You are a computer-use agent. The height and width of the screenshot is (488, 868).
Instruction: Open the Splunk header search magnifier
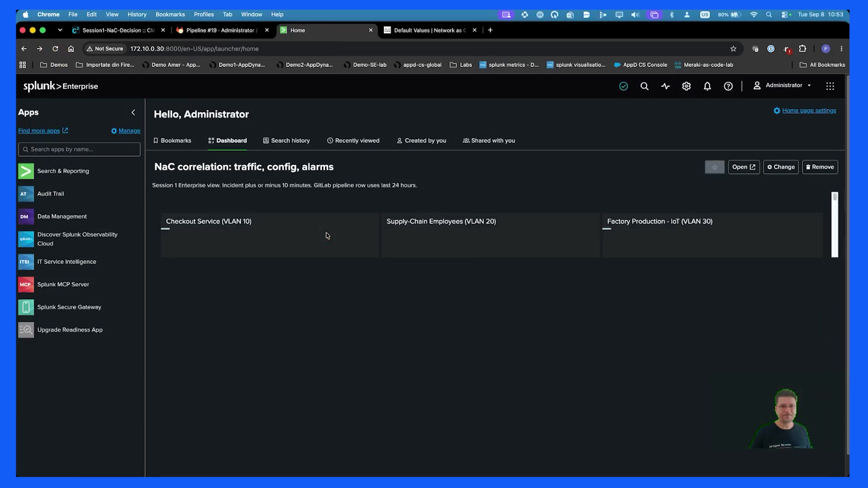(644, 86)
